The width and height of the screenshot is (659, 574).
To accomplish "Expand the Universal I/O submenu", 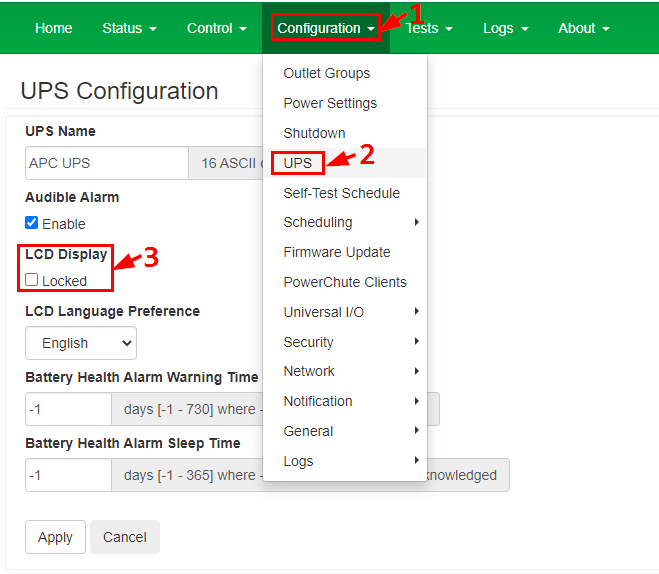I will 345,312.
